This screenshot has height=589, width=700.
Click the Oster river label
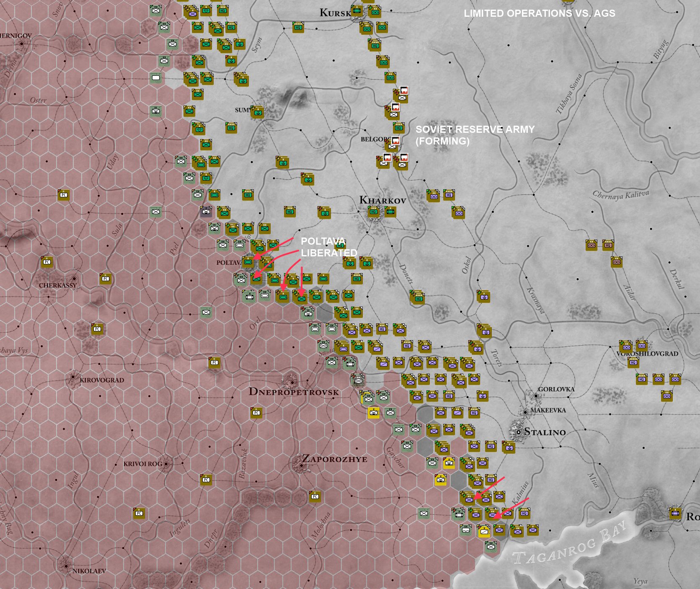[38, 100]
